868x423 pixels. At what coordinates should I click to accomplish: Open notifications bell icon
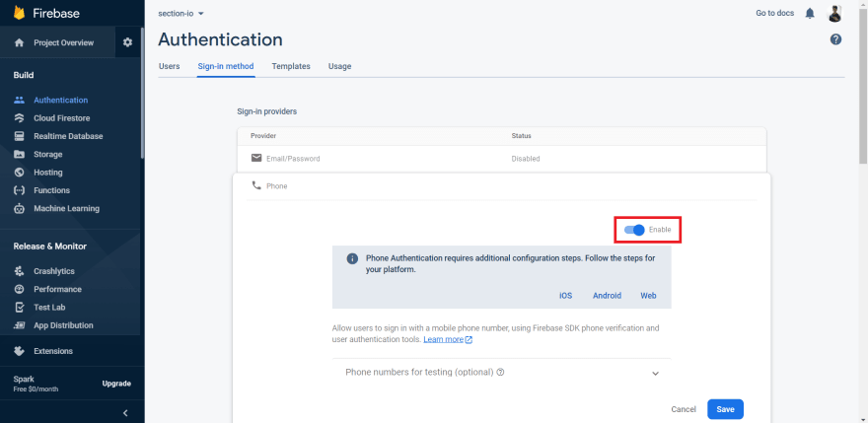pos(810,13)
